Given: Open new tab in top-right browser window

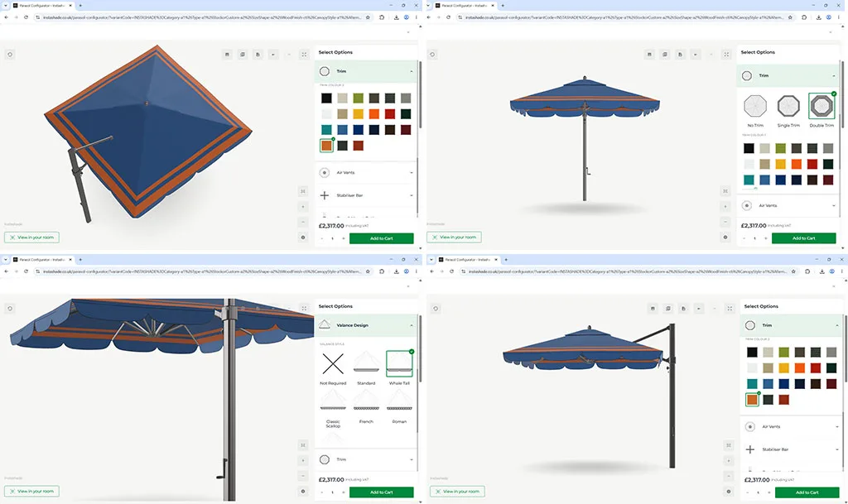Looking at the screenshot, I should point(503,6).
